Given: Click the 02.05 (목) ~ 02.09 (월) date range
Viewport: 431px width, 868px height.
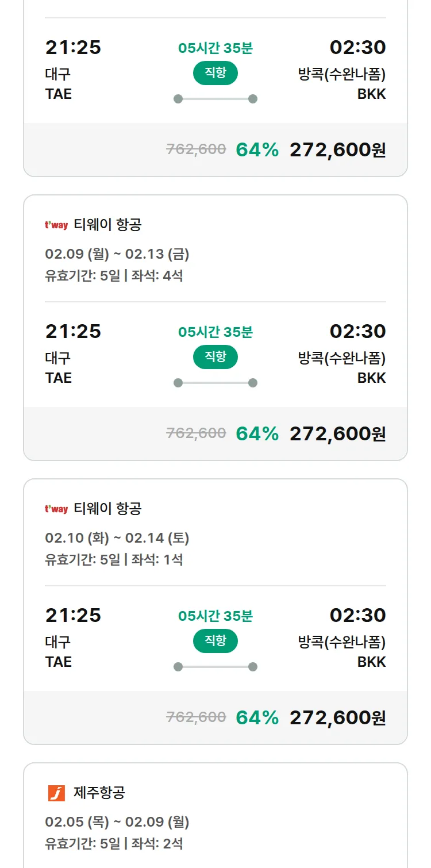Looking at the screenshot, I should click(117, 822).
